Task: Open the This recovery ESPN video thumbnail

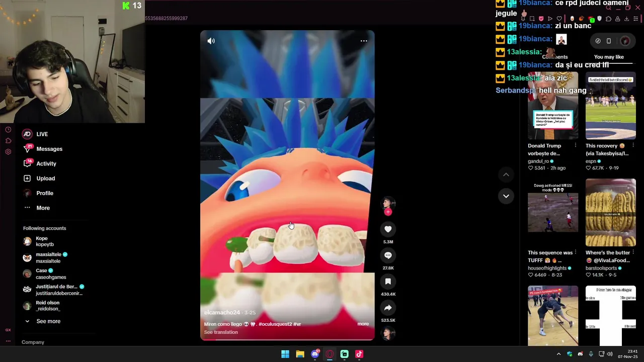Action: 611,106
